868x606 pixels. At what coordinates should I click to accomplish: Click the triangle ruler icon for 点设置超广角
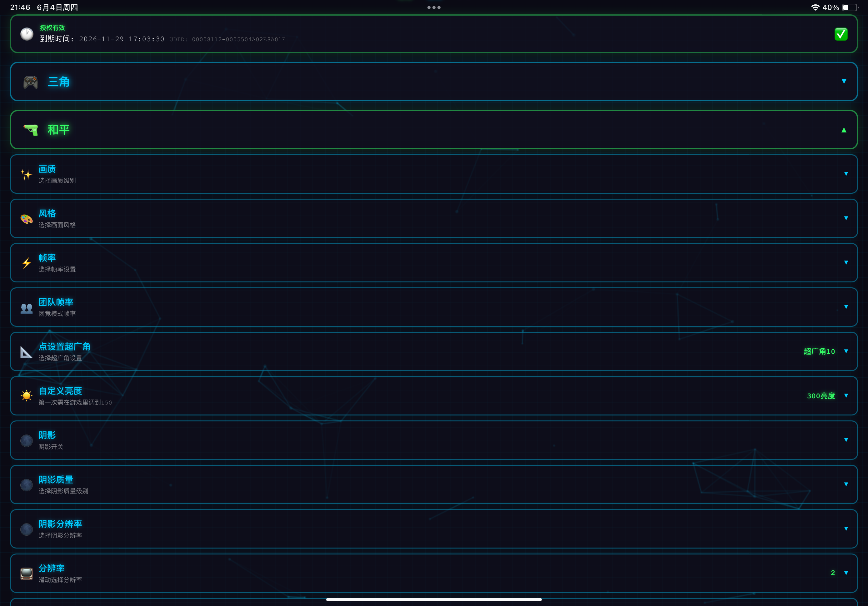coord(27,352)
